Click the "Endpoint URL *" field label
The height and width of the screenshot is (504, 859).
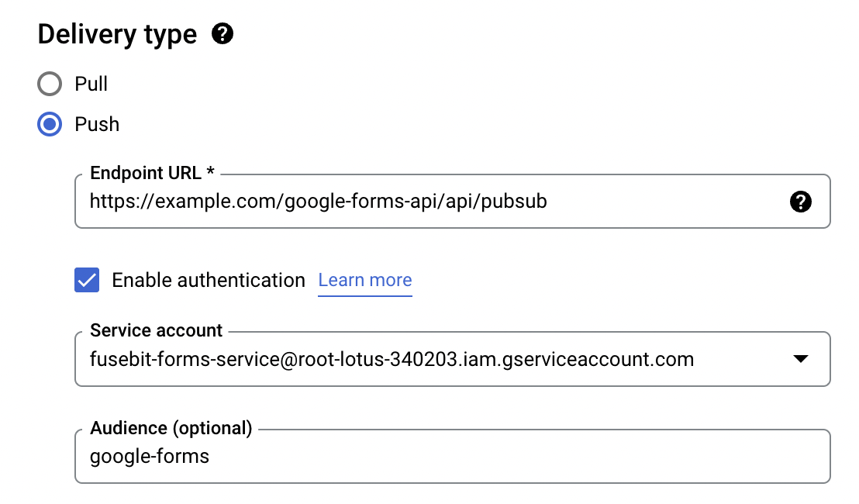(x=152, y=173)
